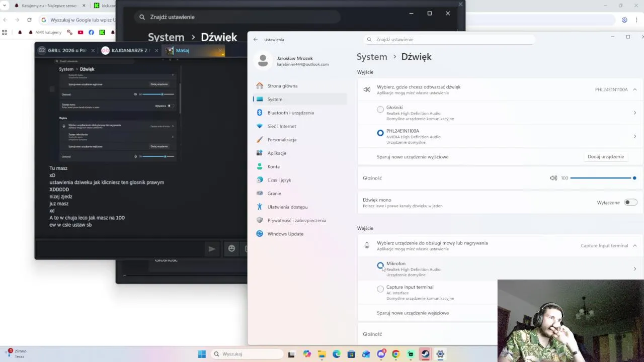Screen dimensions: 644x362
Task: Open PHL24E1N1100A NVIDIA device details chevron
Action: pos(635,136)
